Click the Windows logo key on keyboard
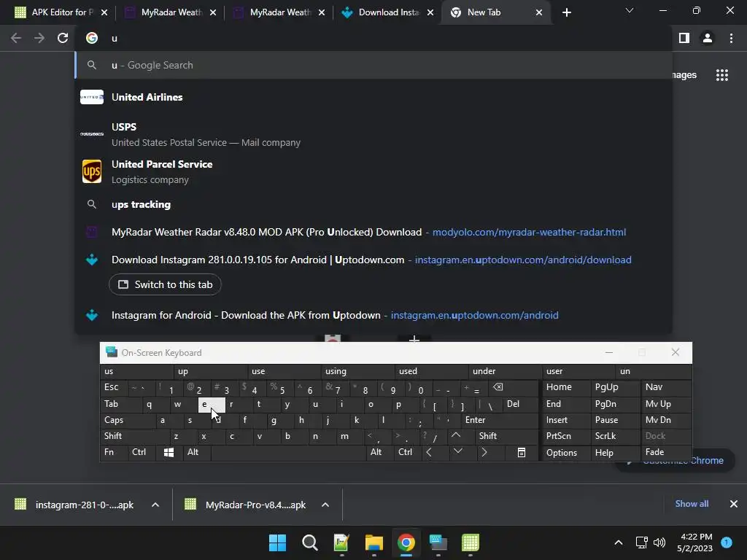Screen dimensions: 747x560 coord(169,452)
